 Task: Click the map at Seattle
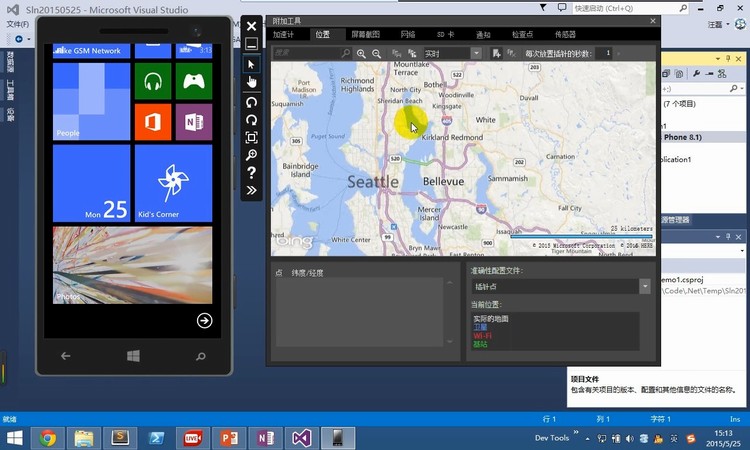click(373, 182)
